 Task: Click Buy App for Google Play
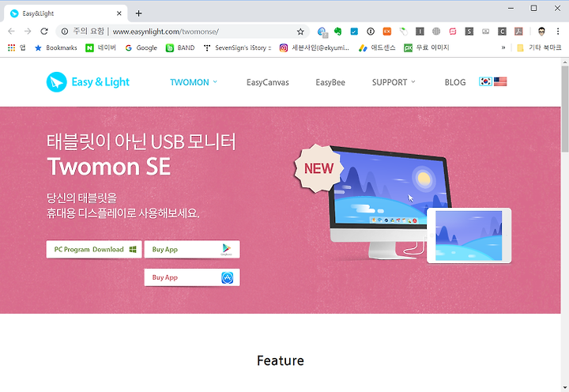192,250
